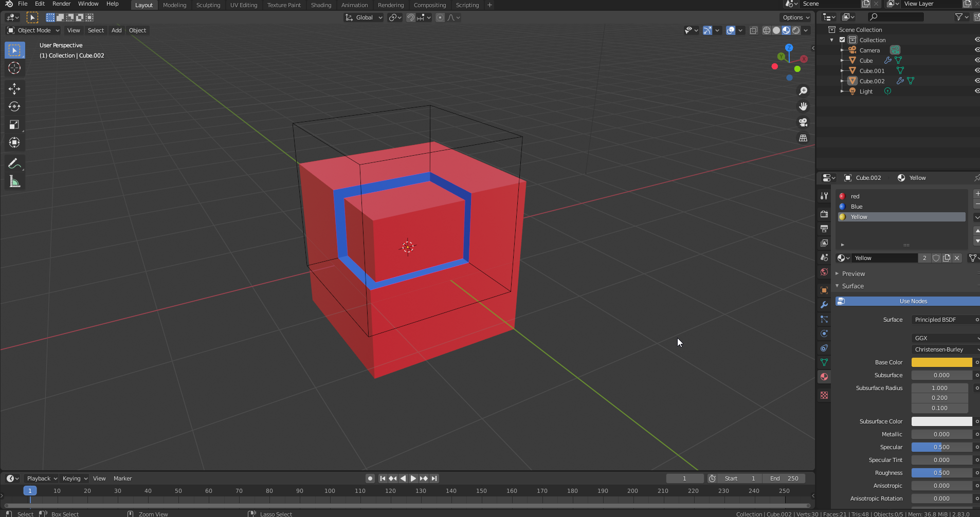Open the File menu
The height and width of the screenshot is (517, 980).
coord(23,4)
